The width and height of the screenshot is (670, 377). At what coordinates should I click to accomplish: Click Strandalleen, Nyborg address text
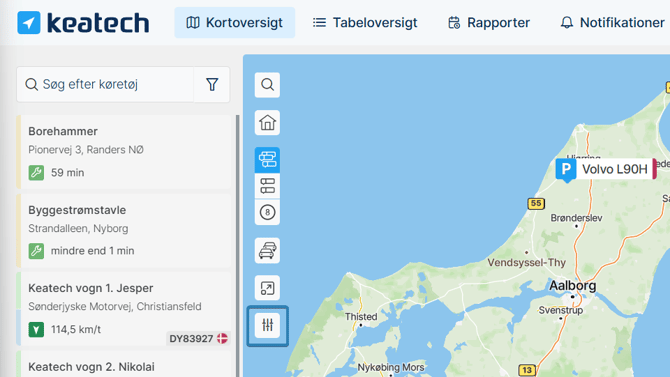click(x=78, y=228)
